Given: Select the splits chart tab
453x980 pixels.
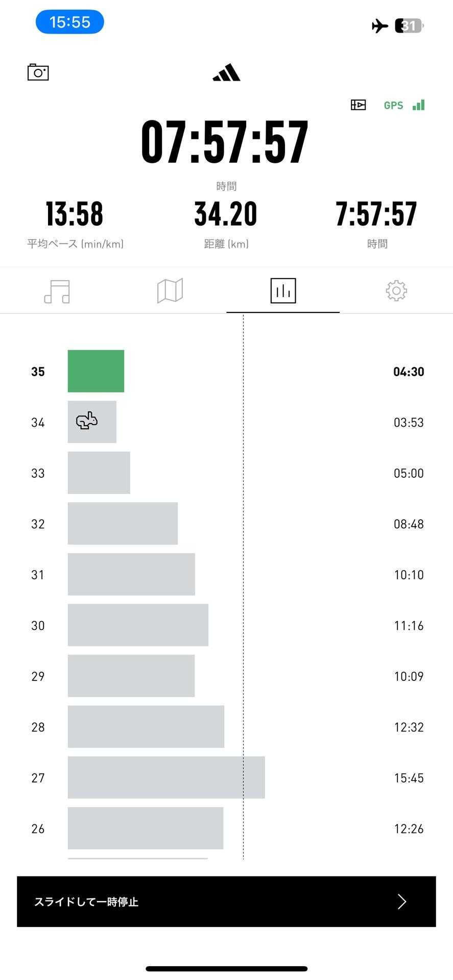Looking at the screenshot, I should click(x=283, y=291).
